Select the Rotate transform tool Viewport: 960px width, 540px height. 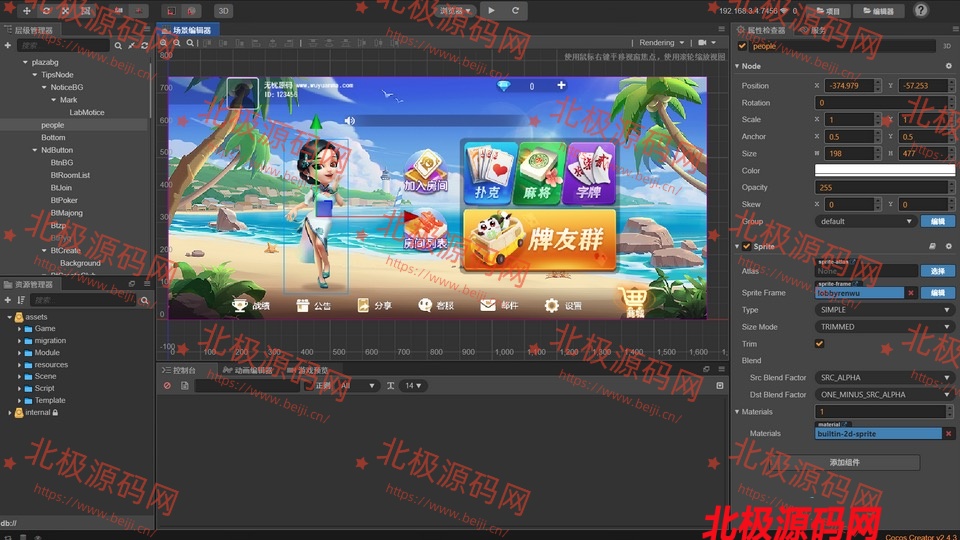46,11
